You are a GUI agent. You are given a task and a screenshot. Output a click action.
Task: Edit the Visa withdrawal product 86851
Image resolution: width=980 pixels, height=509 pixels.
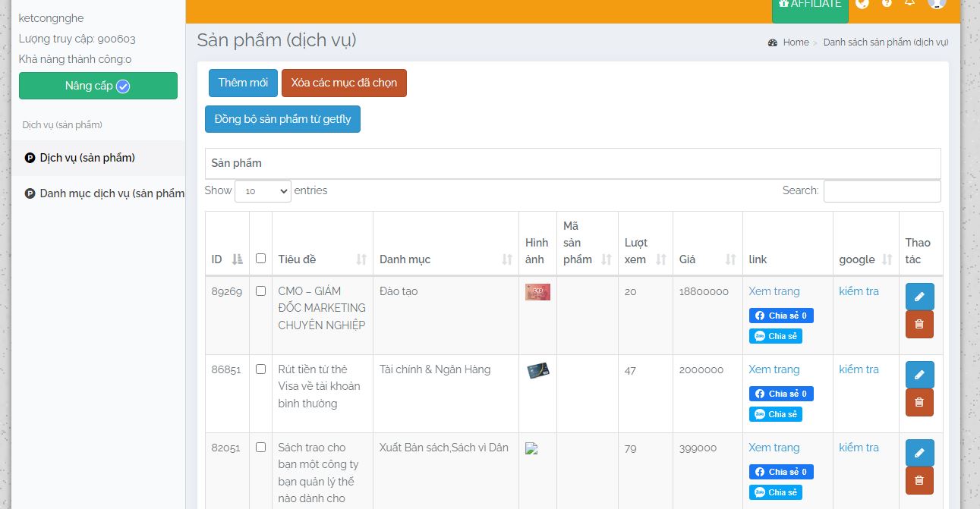919,375
